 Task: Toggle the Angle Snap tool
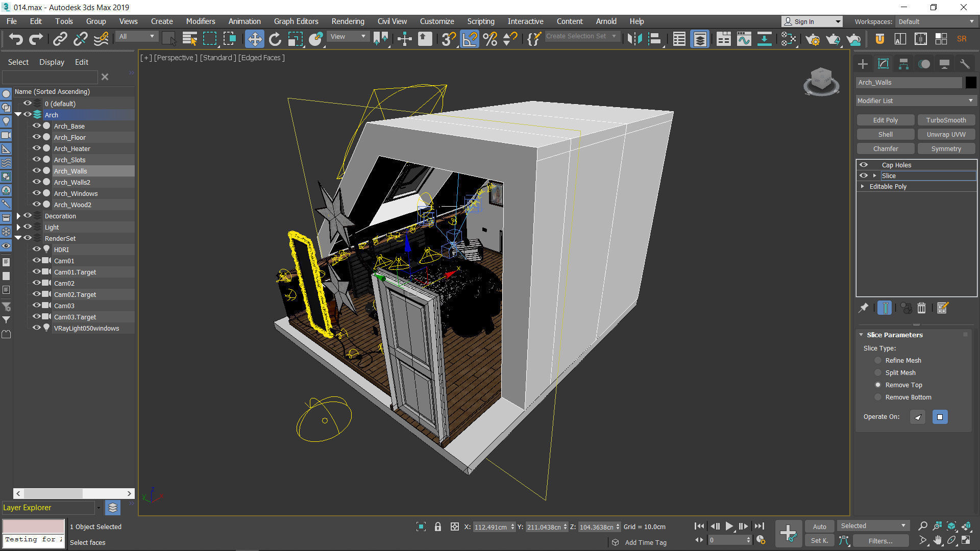469,39
